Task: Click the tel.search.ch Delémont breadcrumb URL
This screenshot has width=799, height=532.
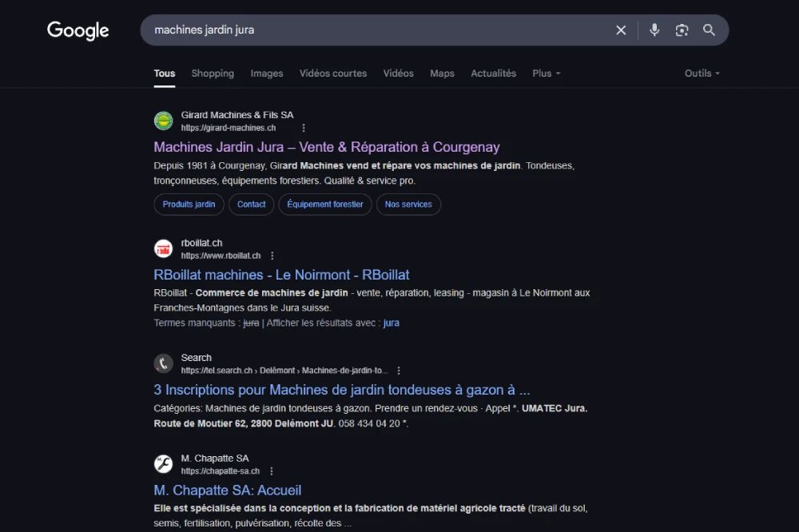Action: click(x=284, y=371)
